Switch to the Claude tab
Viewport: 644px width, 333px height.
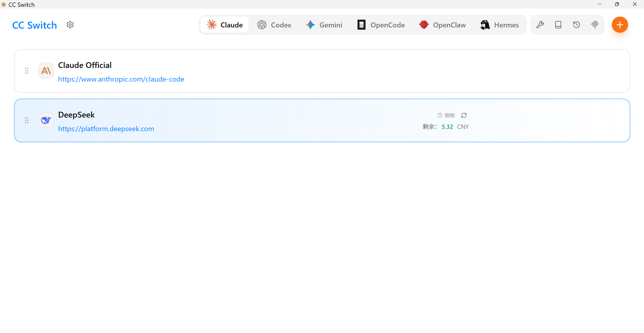pyautogui.click(x=225, y=25)
